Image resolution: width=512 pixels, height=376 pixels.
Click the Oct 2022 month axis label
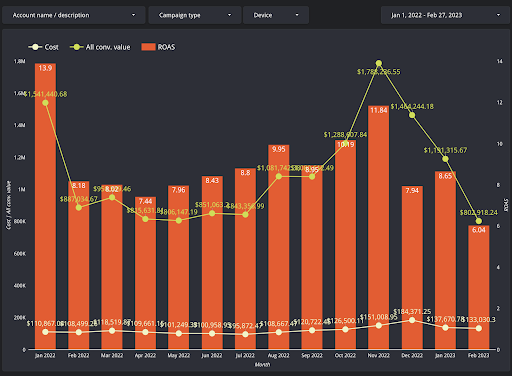[345, 355]
